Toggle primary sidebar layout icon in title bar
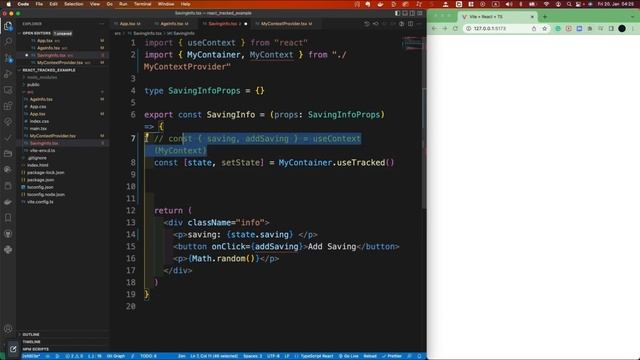 click(x=397, y=13)
